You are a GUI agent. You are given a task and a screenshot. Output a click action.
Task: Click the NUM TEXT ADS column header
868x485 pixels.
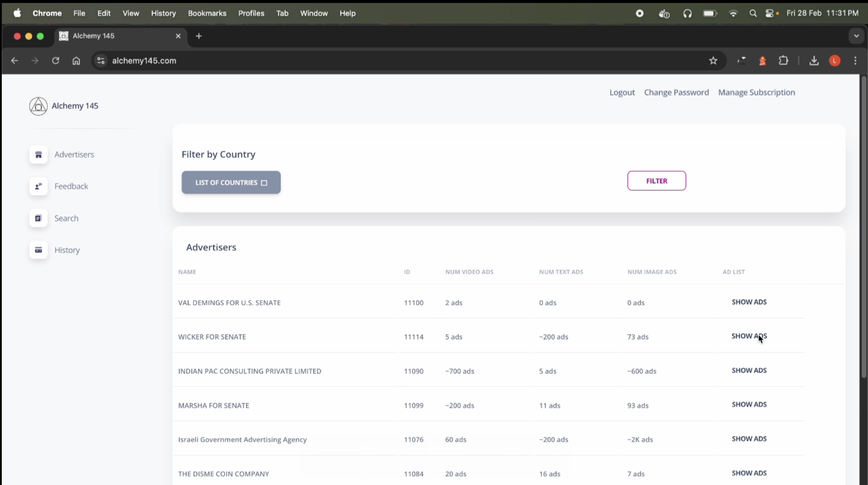click(x=561, y=272)
